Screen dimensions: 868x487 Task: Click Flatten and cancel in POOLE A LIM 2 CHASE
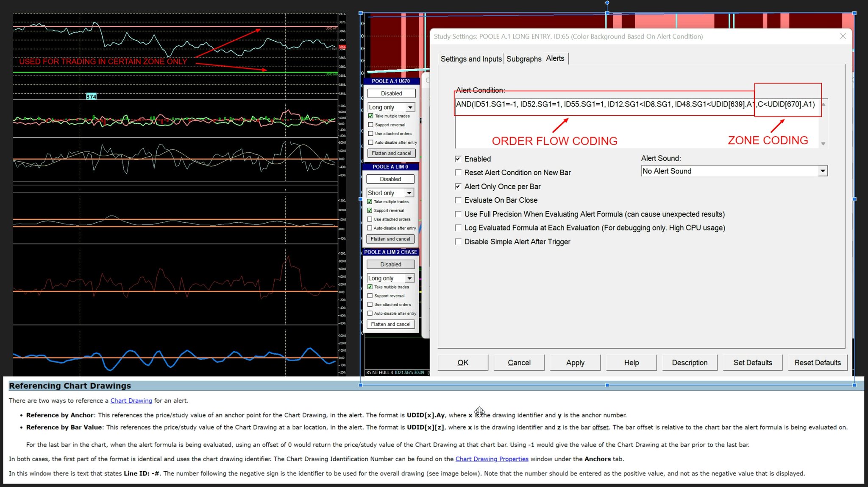tap(390, 324)
